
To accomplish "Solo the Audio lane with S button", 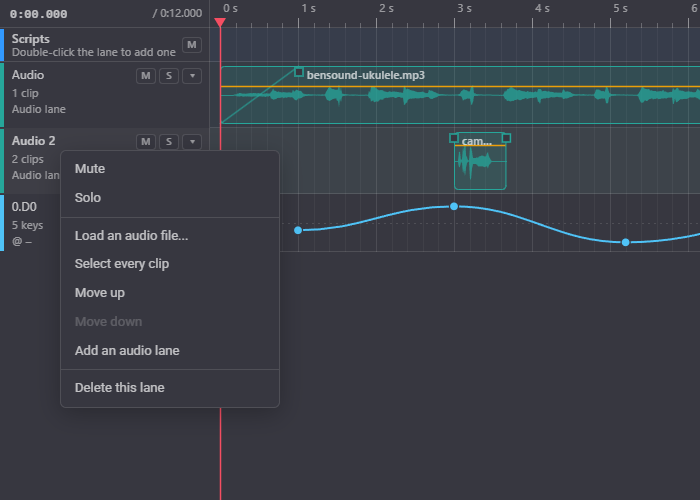I will (x=169, y=76).
